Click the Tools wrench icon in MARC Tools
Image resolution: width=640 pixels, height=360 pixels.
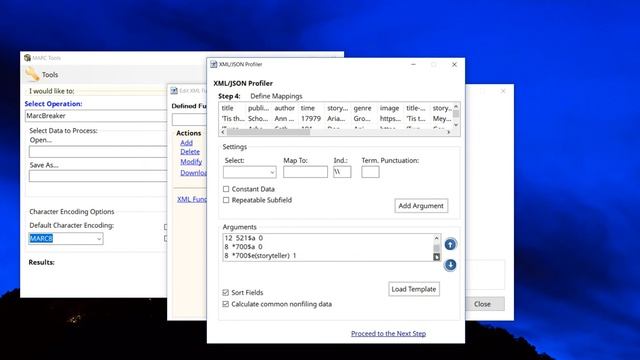tap(32, 74)
